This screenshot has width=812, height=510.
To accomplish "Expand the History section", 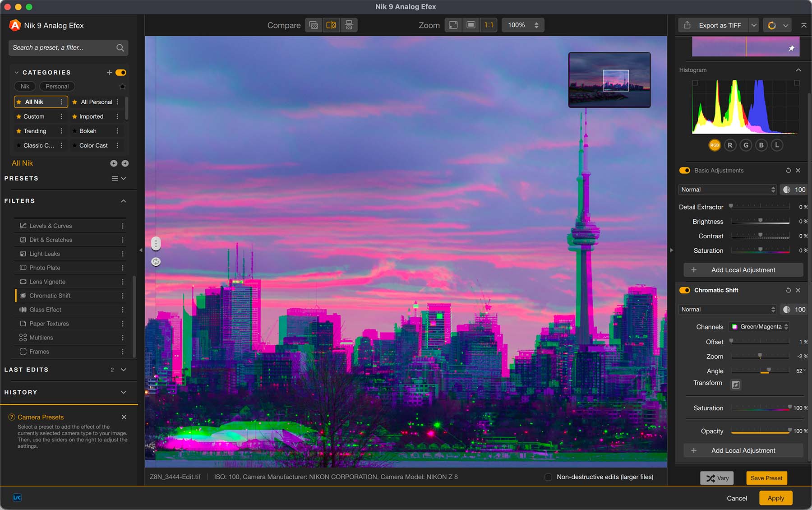I will point(123,392).
